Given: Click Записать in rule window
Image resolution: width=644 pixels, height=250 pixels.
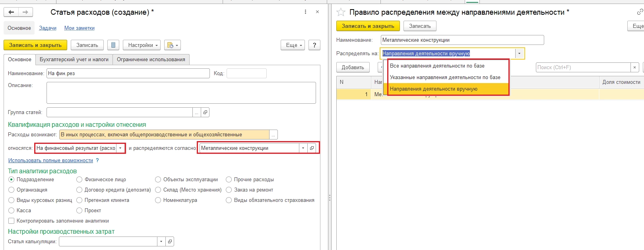Looking at the screenshot, I should click(x=420, y=26).
